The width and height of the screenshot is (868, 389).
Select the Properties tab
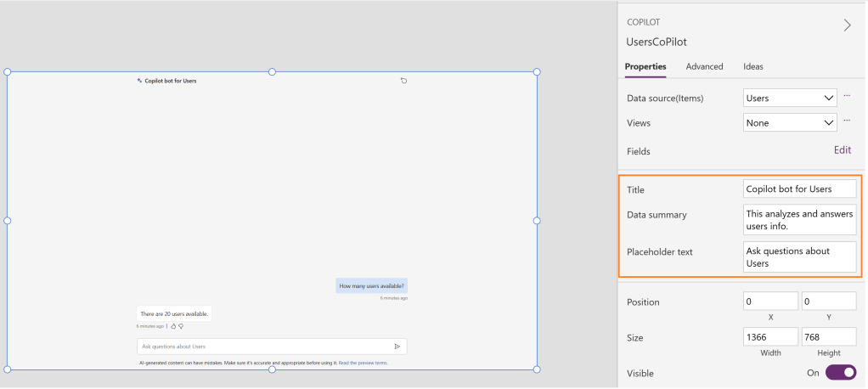coord(645,66)
